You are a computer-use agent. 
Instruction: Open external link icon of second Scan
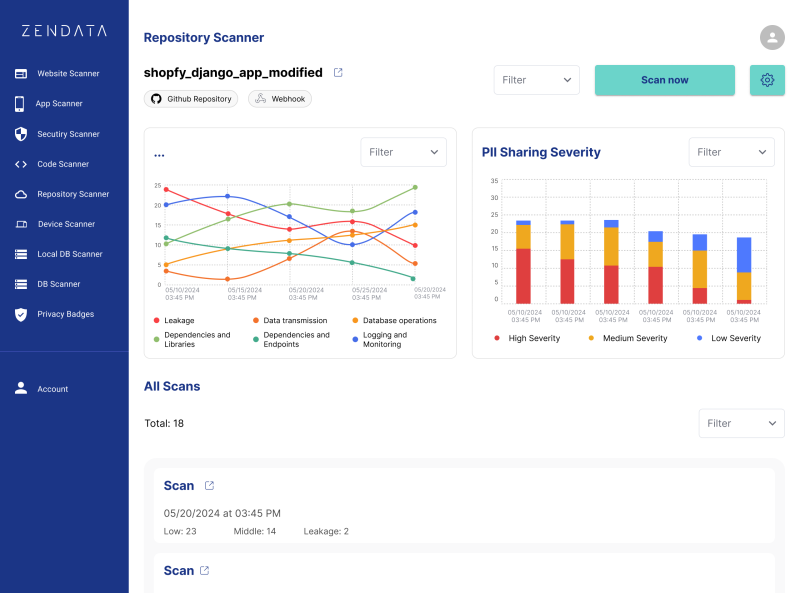pyautogui.click(x=205, y=570)
